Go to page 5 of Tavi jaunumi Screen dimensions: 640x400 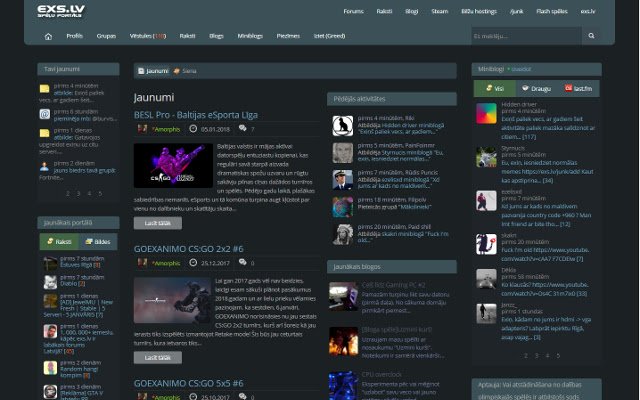click(100, 193)
